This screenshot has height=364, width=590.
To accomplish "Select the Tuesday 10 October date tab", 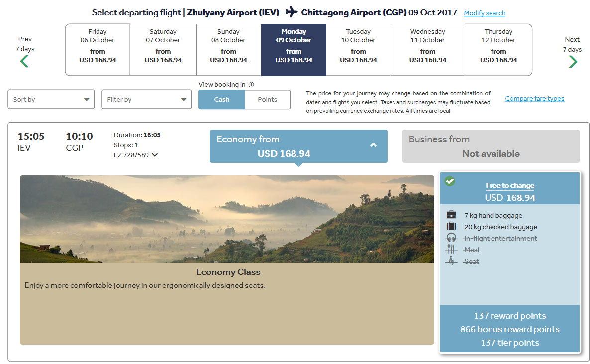I will coord(358,50).
